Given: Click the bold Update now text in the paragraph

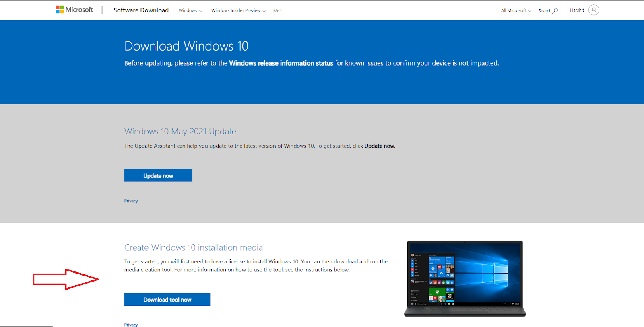Looking at the screenshot, I should 379,146.
